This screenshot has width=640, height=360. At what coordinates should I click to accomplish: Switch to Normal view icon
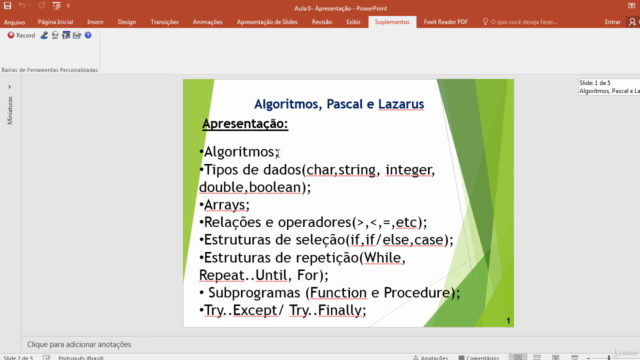[518, 357]
